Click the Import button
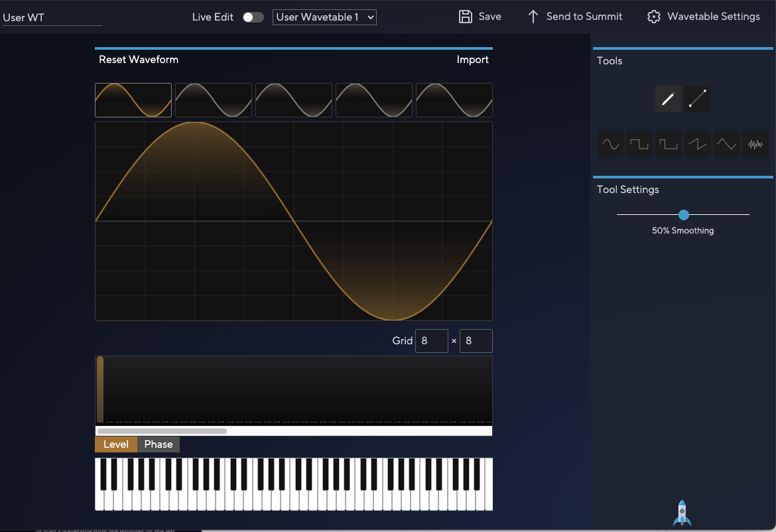Viewport: 776px width, 532px height. point(473,60)
